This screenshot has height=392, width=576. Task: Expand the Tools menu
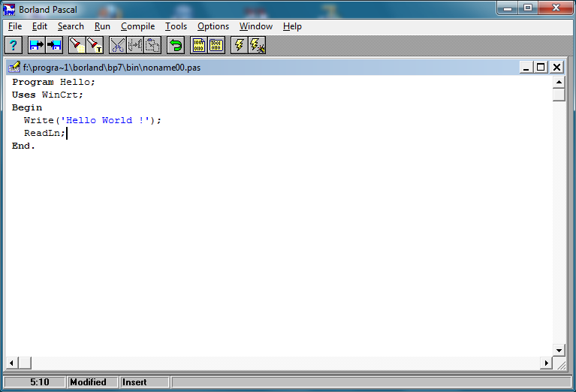(x=176, y=26)
